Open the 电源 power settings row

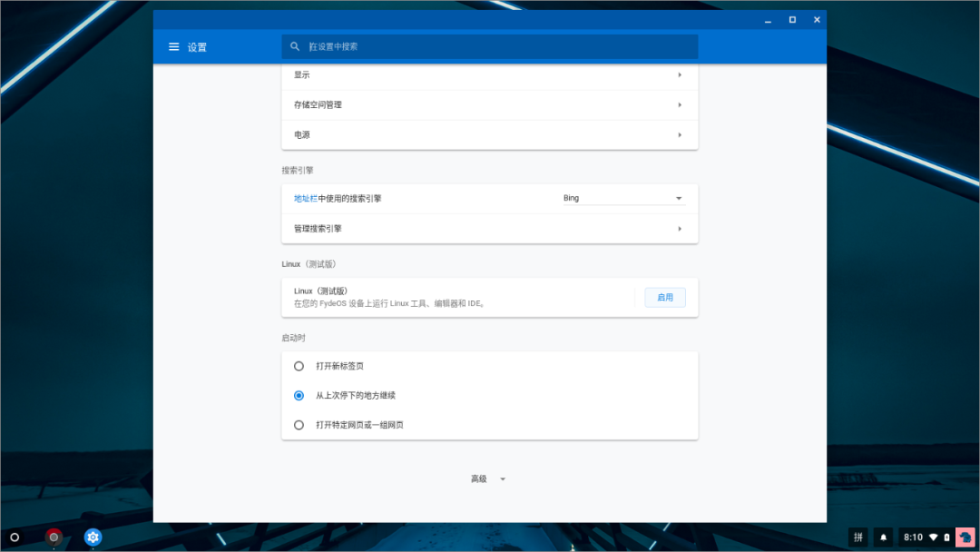[x=489, y=135]
